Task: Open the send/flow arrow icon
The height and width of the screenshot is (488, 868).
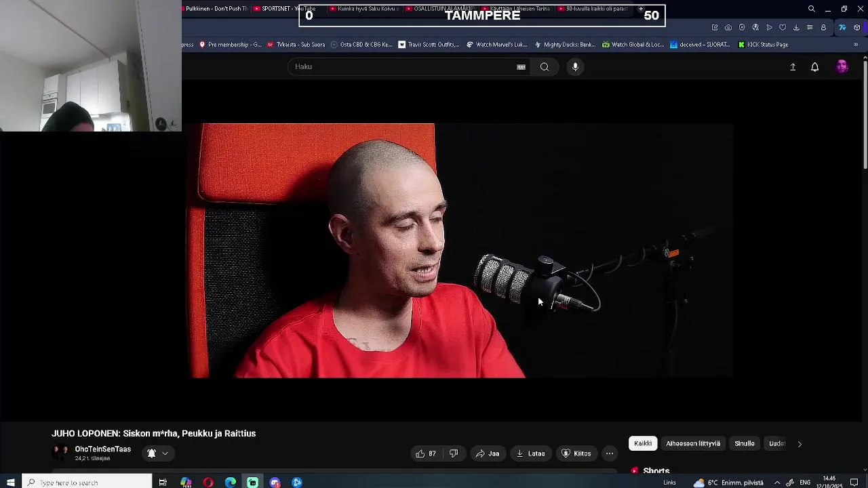Action: click(769, 28)
